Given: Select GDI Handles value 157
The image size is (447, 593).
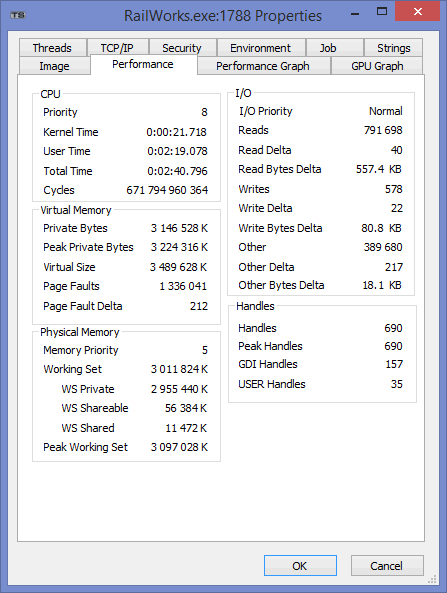Looking at the screenshot, I should (x=394, y=364).
